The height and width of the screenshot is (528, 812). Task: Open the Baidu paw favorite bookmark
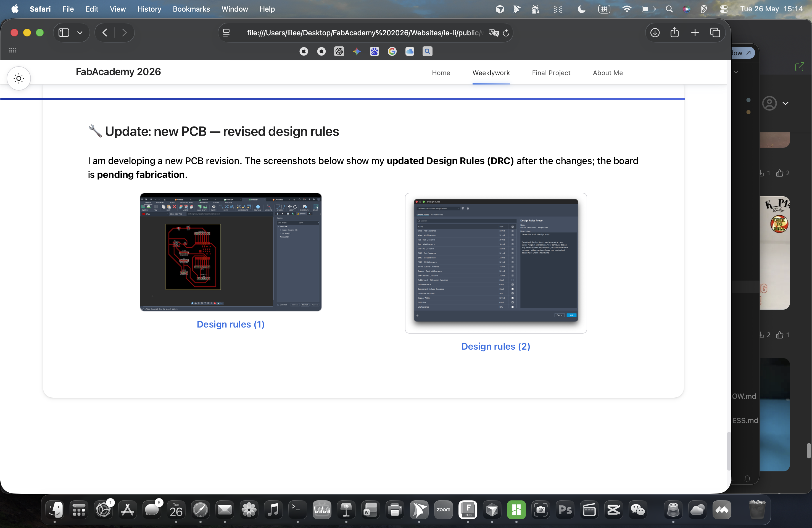click(374, 52)
